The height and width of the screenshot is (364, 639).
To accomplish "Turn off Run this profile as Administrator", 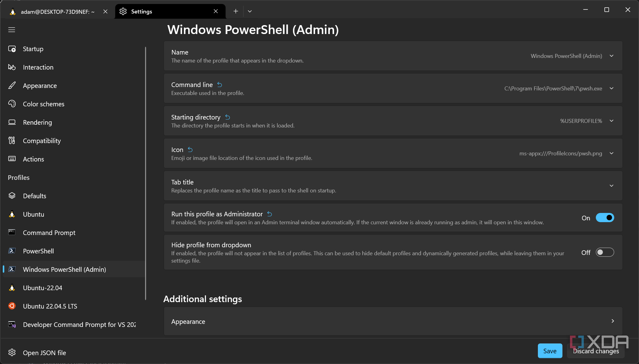I will click(x=605, y=218).
